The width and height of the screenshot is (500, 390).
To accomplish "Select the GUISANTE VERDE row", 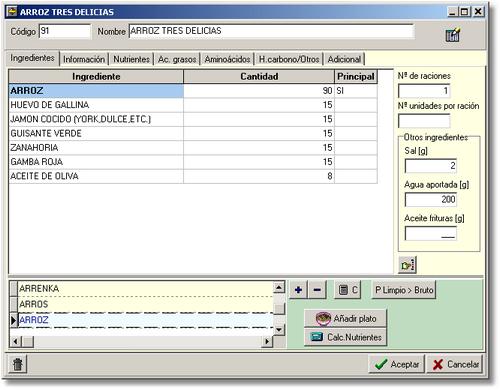I will (193, 133).
